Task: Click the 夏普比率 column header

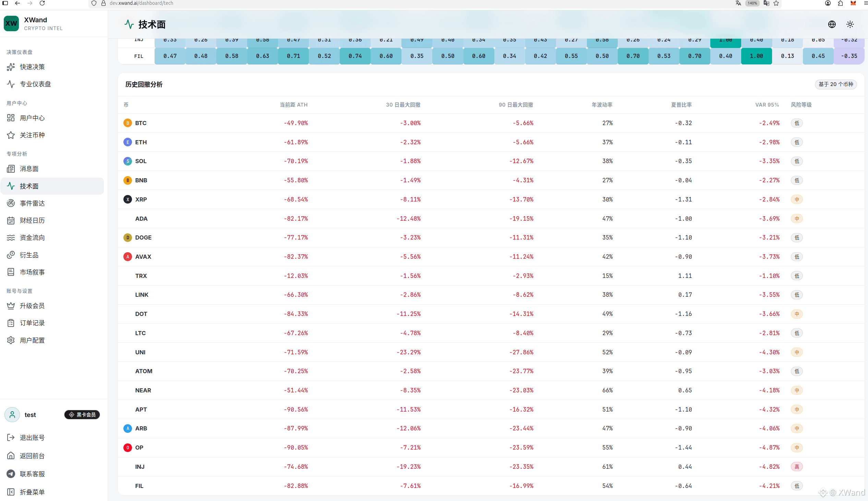Action: pos(681,105)
